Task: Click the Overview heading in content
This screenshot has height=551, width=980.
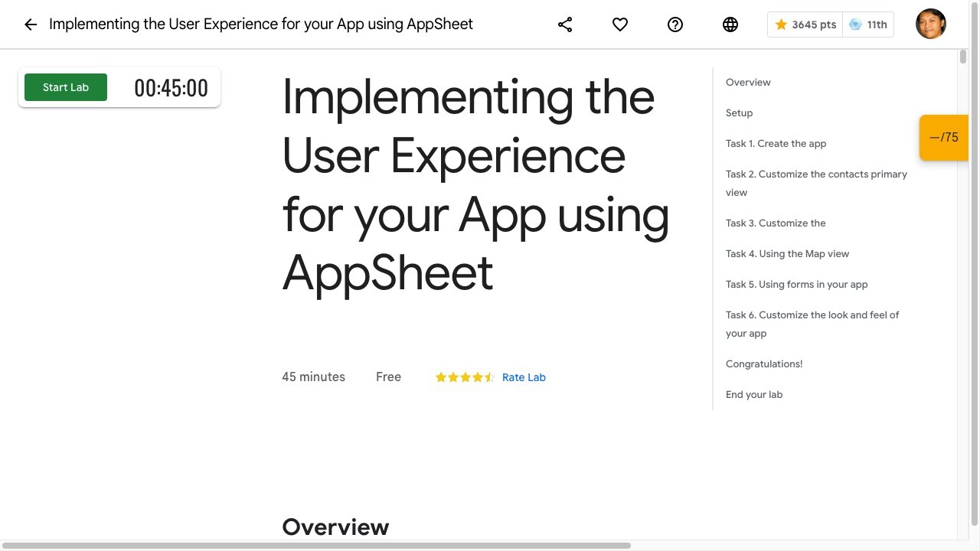Action: coord(335,527)
